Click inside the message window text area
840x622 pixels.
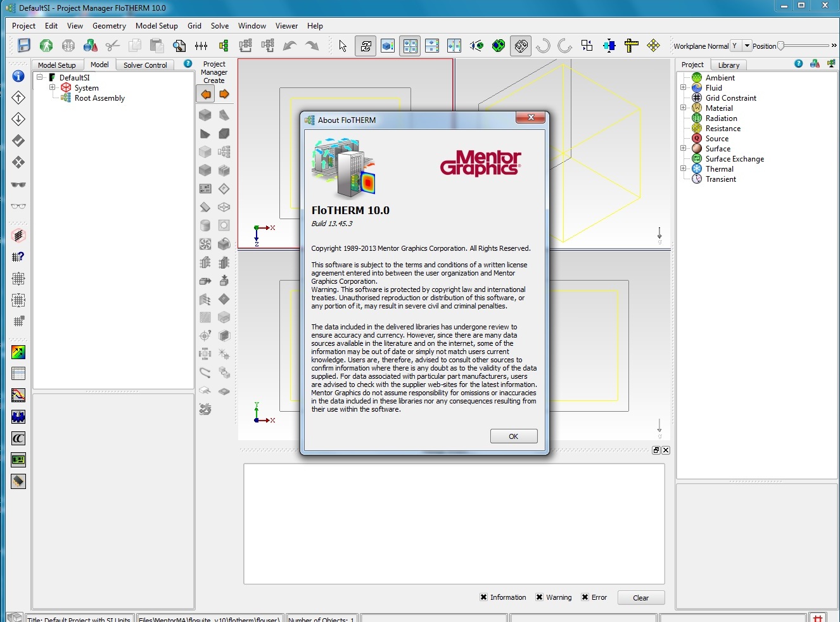tap(454, 524)
